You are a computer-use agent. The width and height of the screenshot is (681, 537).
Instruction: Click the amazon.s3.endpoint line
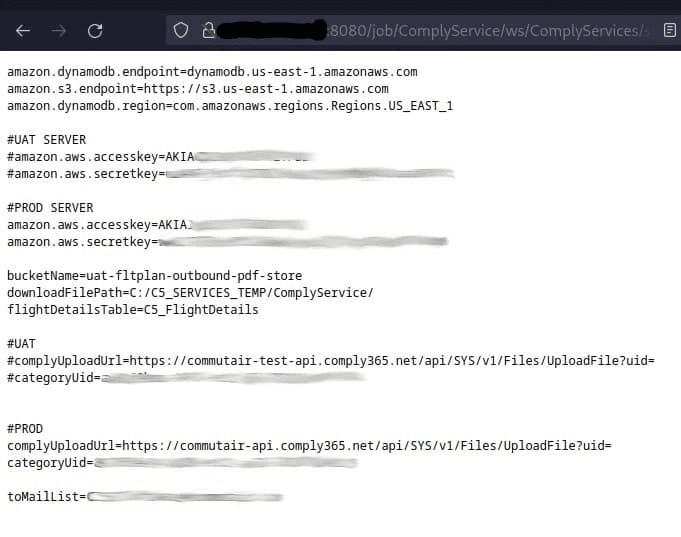point(198,89)
